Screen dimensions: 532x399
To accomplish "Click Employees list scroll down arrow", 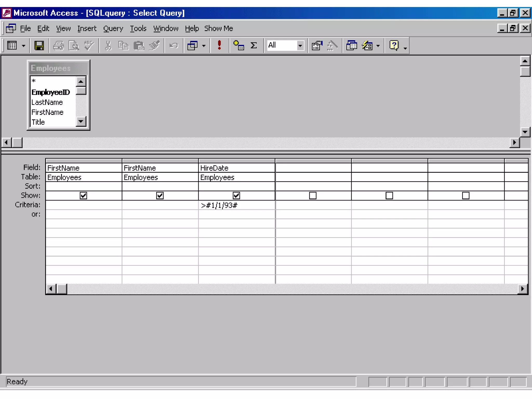I will click(81, 121).
